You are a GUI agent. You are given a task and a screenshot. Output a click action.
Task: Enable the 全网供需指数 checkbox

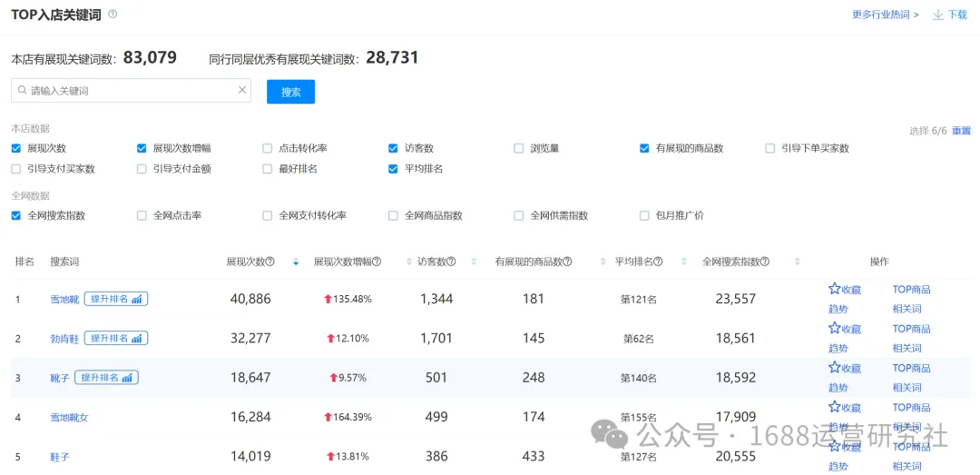point(518,216)
